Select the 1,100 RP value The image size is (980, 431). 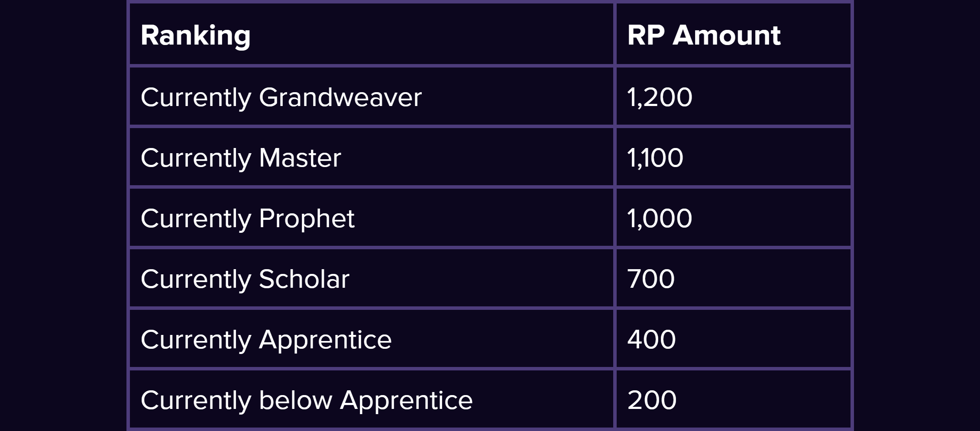655,158
